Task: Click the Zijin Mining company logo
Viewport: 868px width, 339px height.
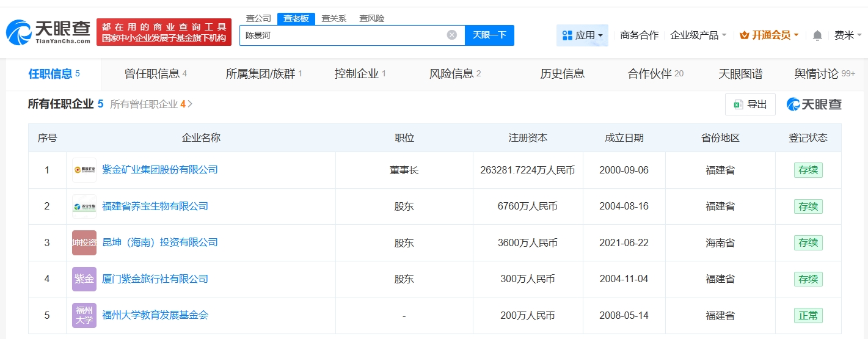Action: coord(84,170)
